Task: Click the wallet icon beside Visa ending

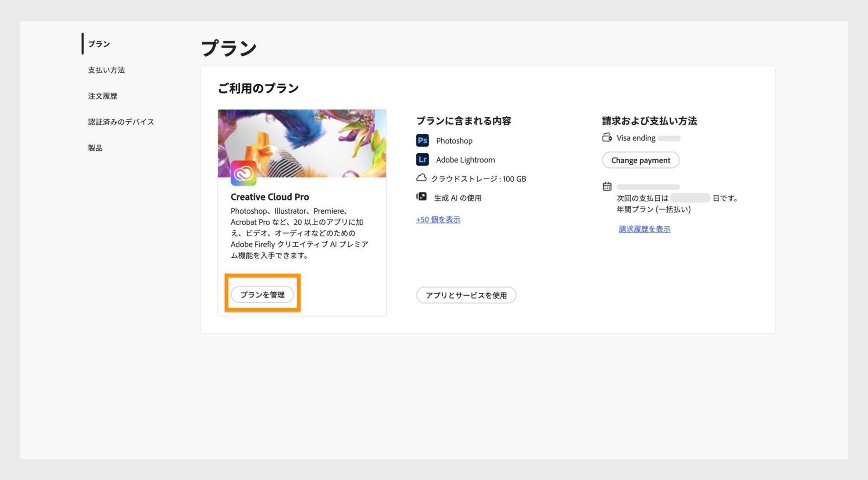Action: pyautogui.click(x=607, y=137)
